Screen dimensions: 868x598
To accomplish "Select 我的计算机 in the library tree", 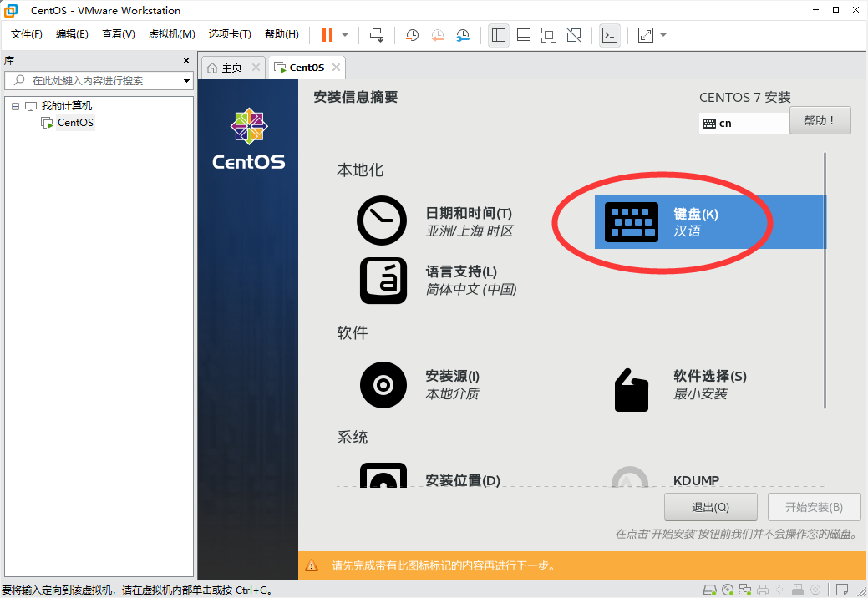I will (67, 106).
